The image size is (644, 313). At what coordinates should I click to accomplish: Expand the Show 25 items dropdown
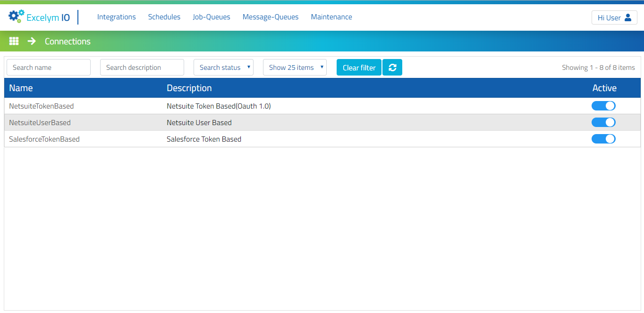[x=295, y=68]
